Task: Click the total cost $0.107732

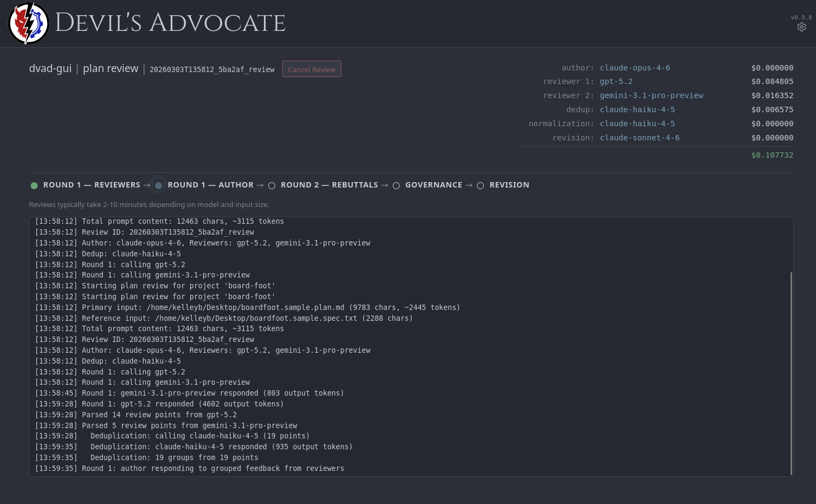Action: [x=772, y=155]
